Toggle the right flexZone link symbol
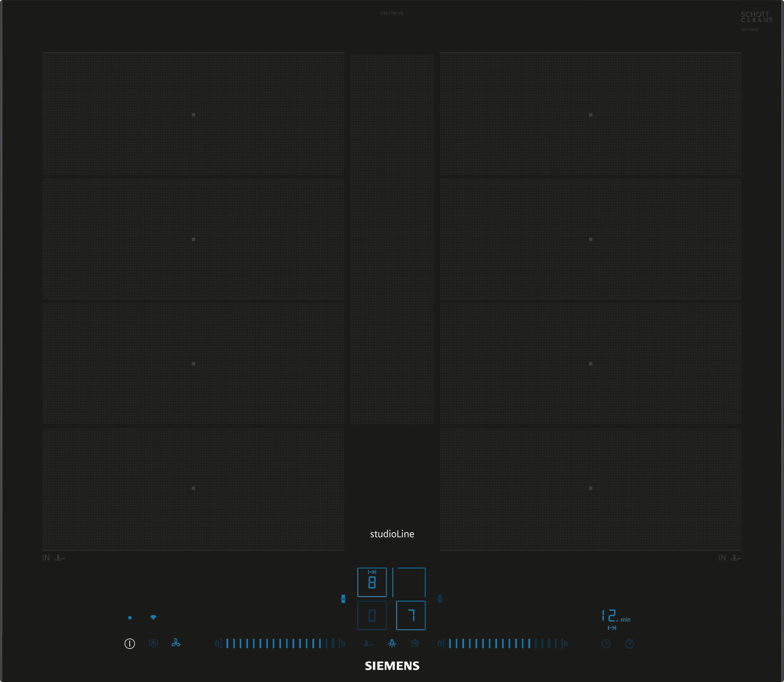The height and width of the screenshot is (682, 784). point(440,599)
